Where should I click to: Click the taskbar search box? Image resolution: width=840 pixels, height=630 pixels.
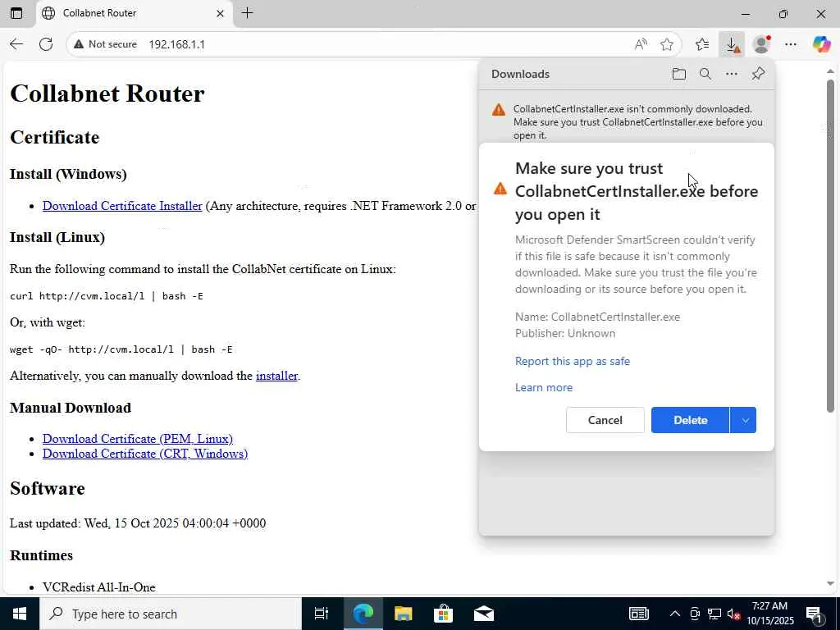point(171,614)
